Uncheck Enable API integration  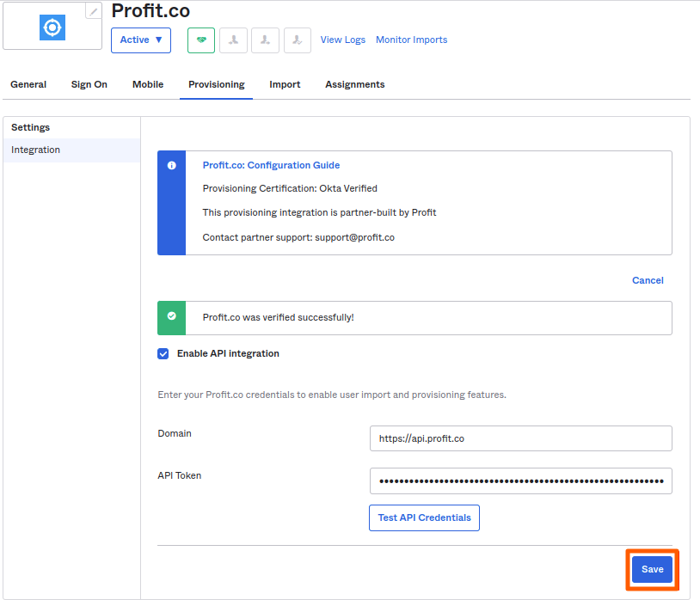coord(163,353)
